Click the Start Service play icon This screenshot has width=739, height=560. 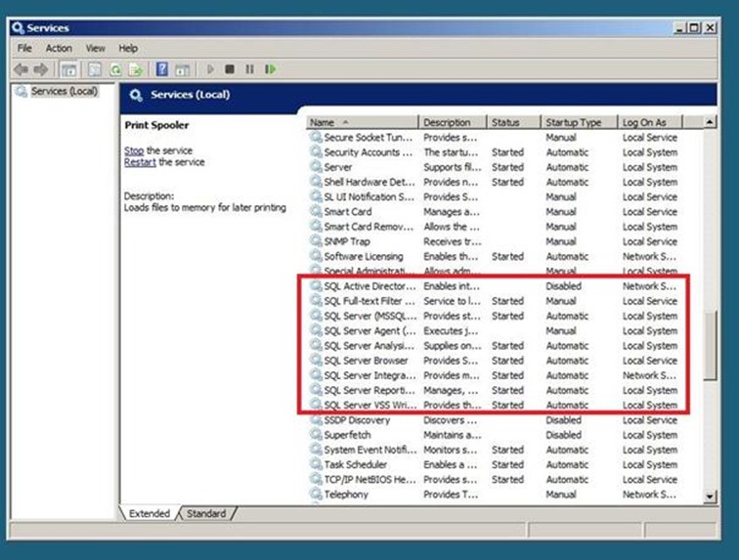[x=210, y=69]
